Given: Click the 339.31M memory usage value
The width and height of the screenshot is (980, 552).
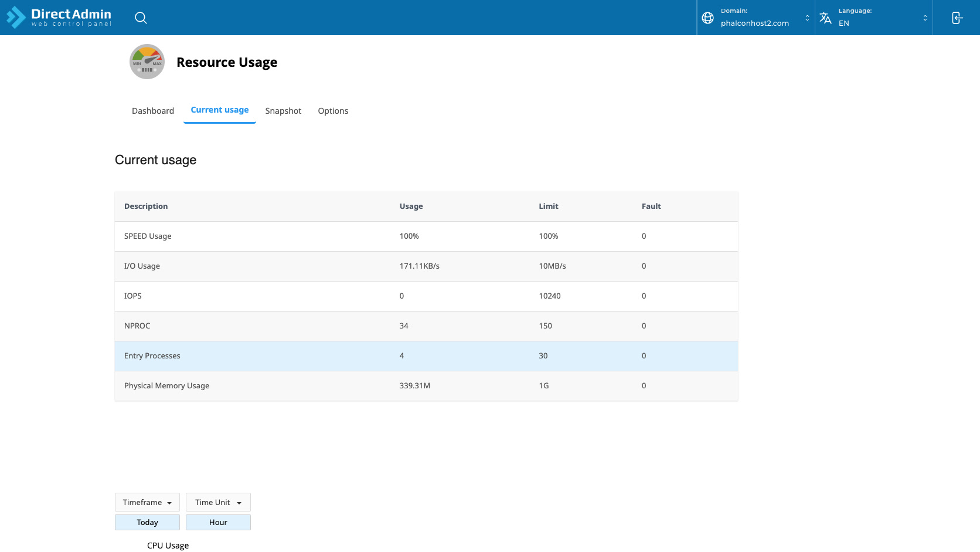Looking at the screenshot, I should (415, 385).
